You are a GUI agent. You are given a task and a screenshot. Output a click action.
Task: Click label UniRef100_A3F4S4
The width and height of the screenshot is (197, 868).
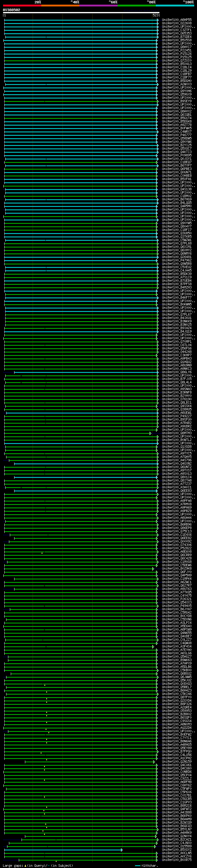point(177,646)
